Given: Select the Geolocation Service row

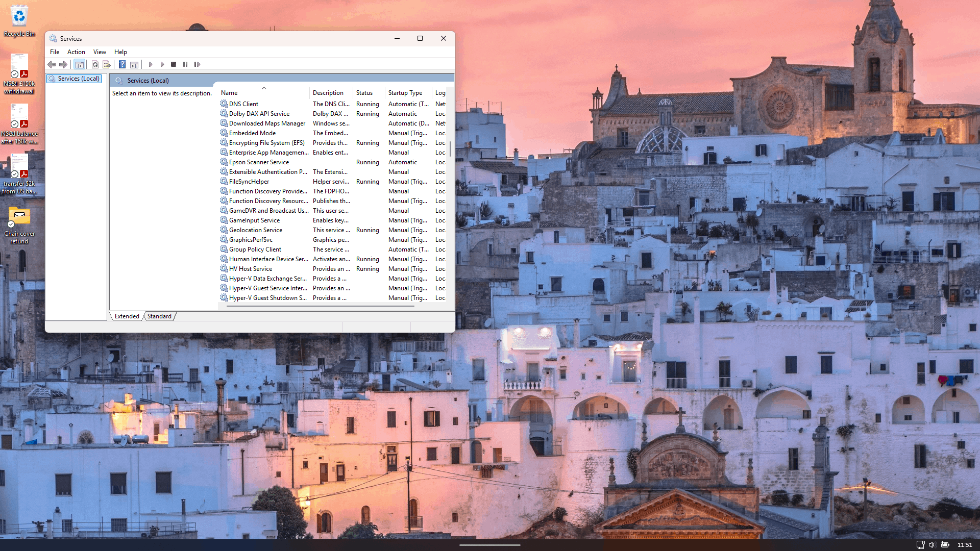Looking at the screenshot, I should coord(332,230).
